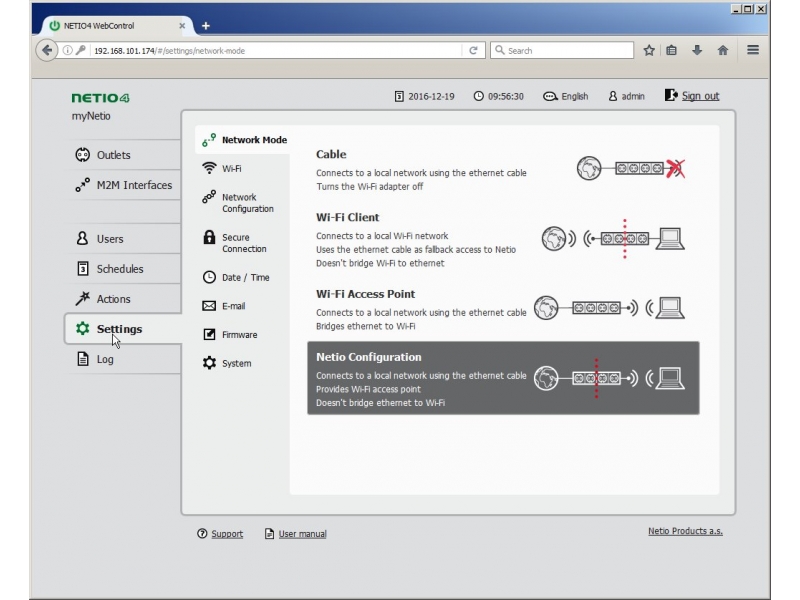Click the Firmware edit icon
Viewport: 800px width, 600px height.
209,334
